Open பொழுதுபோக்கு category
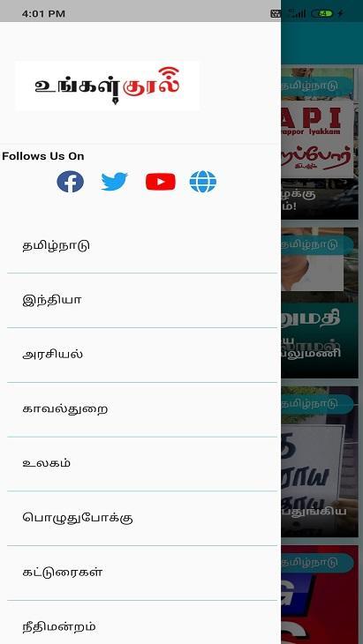This screenshot has width=363, height=644. point(142,518)
